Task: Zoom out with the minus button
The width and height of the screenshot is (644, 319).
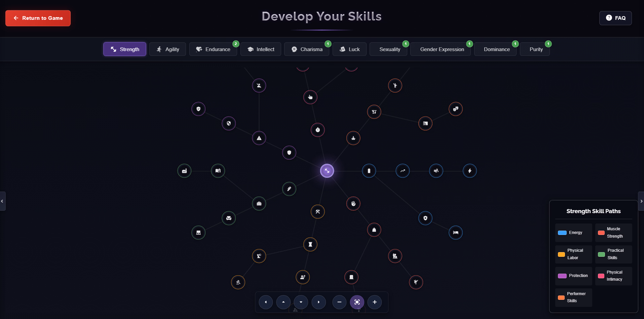Action: (339, 302)
